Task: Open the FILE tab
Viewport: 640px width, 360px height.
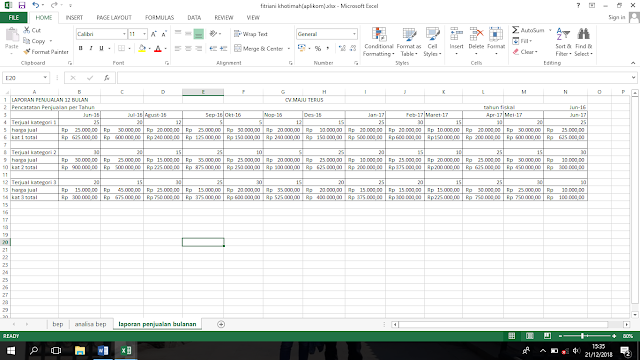Action: [x=14, y=18]
